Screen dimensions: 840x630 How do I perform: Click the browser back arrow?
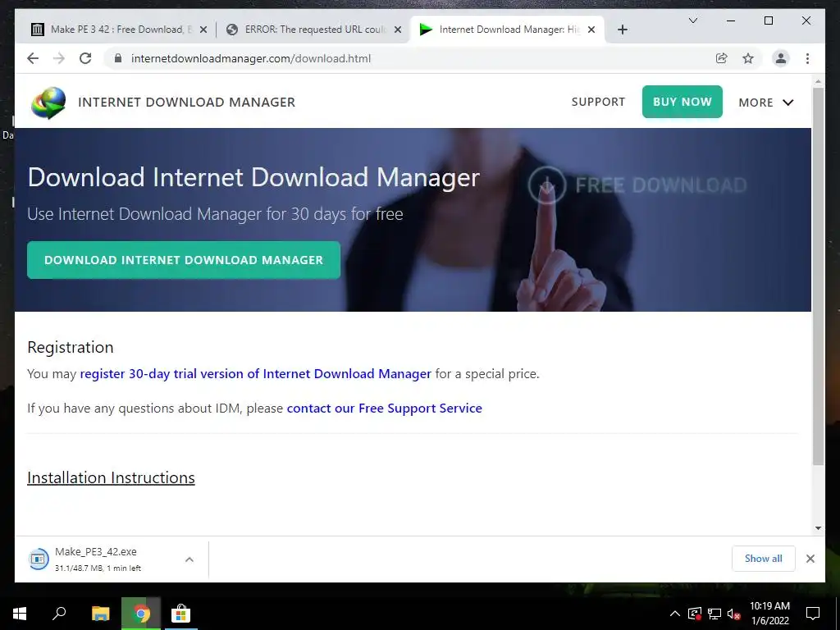point(33,58)
